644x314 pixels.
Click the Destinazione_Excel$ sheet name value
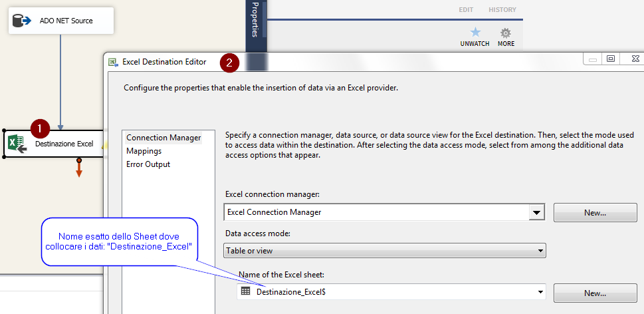[x=291, y=292]
